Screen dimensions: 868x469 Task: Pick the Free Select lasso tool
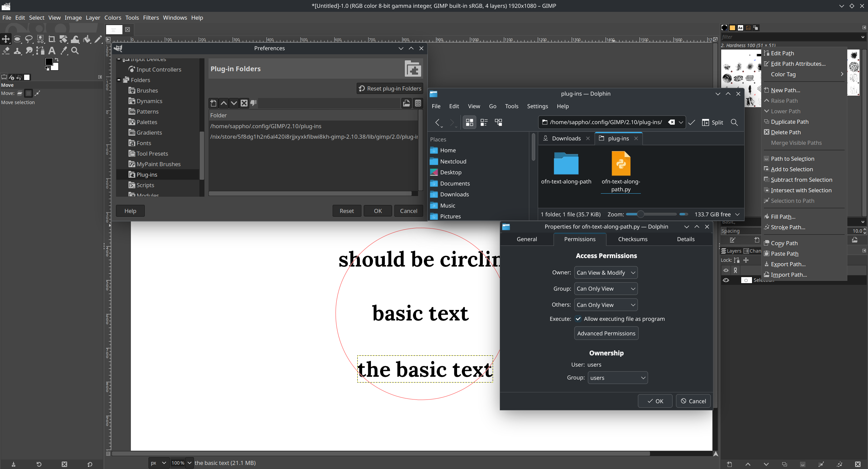29,39
